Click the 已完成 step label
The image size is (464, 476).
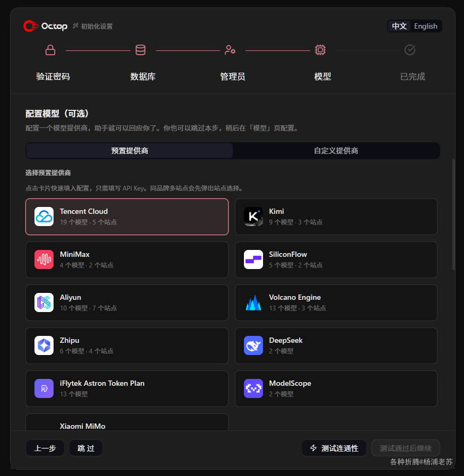[x=413, y=76]
